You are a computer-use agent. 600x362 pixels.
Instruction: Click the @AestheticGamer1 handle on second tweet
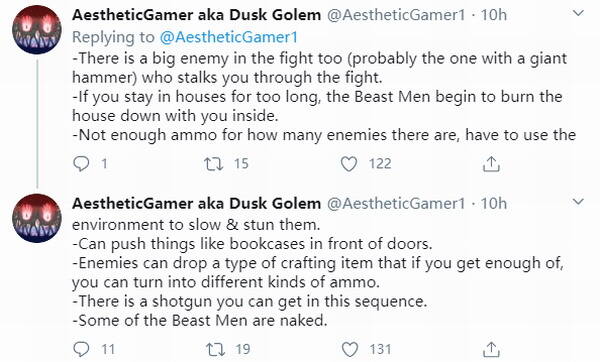[x=396, y=203]
